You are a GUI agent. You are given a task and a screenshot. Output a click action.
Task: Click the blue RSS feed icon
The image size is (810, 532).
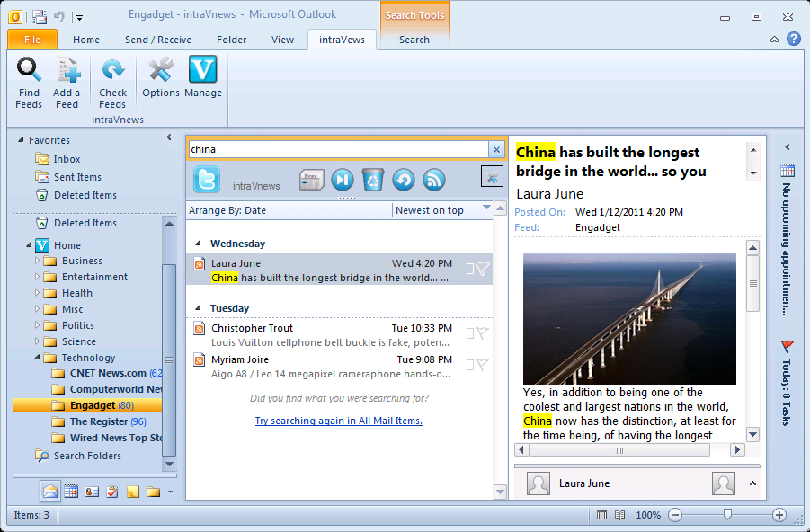434,180
